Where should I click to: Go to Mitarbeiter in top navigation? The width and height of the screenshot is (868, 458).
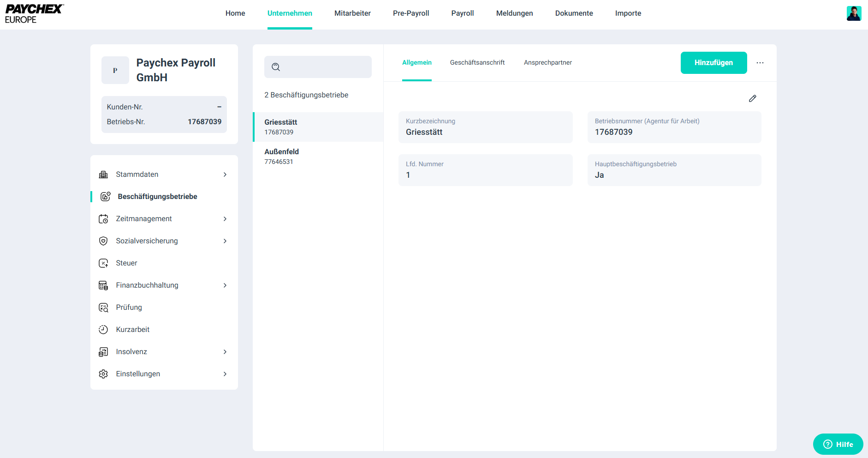click(352, 13)
